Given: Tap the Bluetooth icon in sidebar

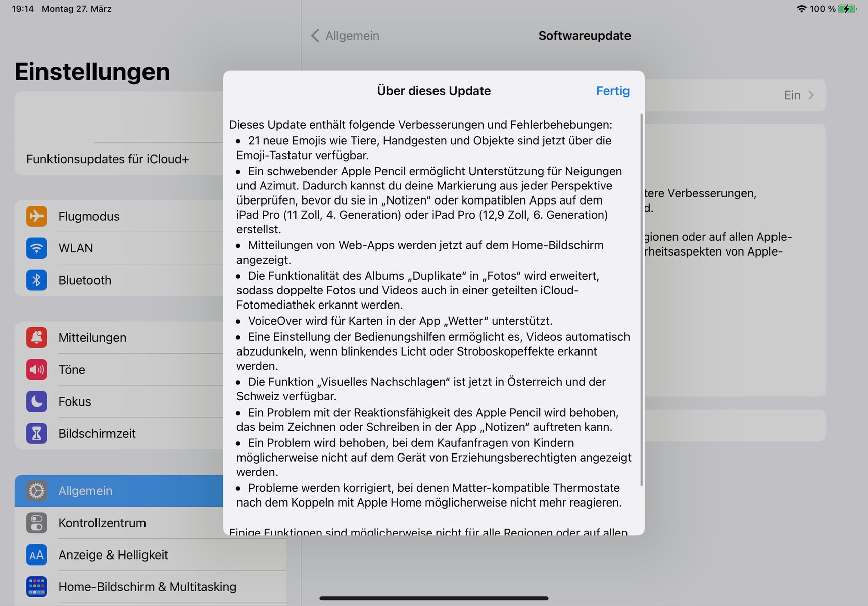Looking at the screenshot, I should [37, 280].
